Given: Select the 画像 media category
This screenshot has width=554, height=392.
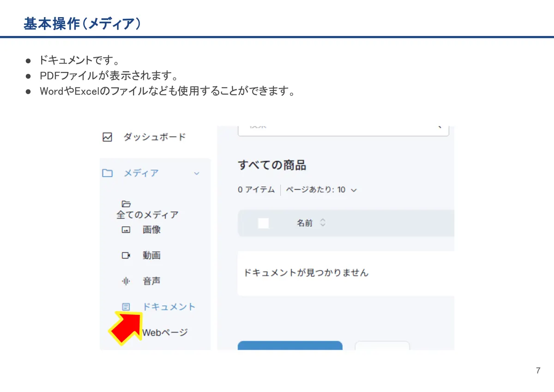Looking at the screenshot, I should pyautogui.click(x=151, y=229).
